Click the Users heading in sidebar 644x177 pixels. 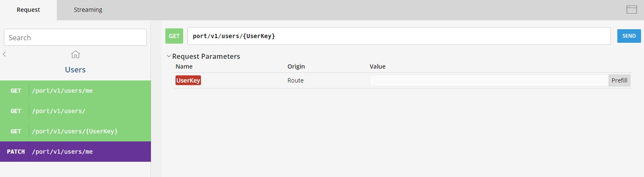tap(75, 69)
